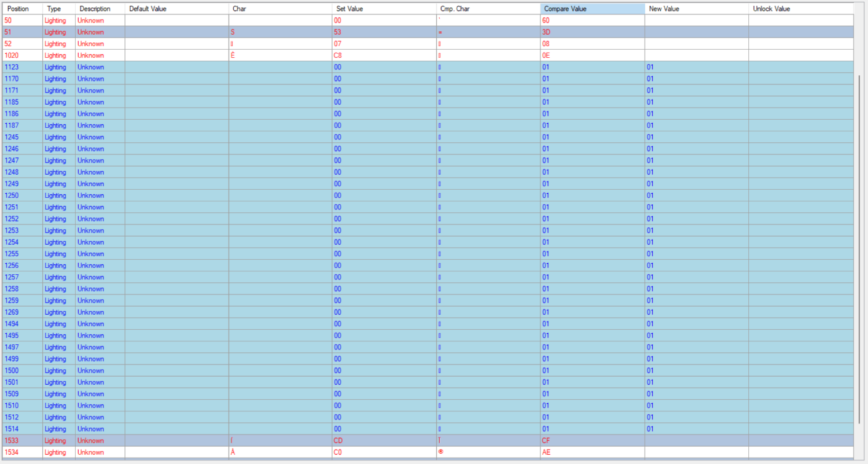Screen dimensions: 868x464
Task: Select the row at position 1020
Action: (428, 56)
